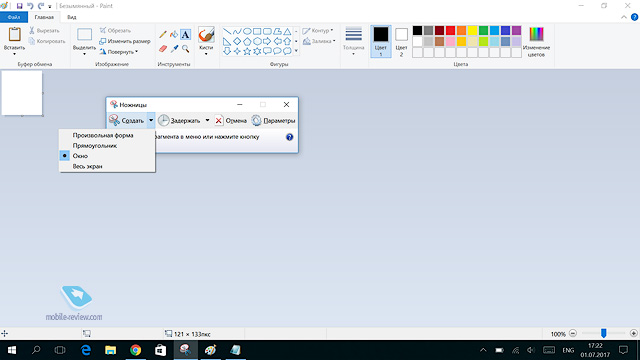Select the Fill with color bucket tool
The height and width of the screenshot is (360, 640).
click(x=174, y=35)
